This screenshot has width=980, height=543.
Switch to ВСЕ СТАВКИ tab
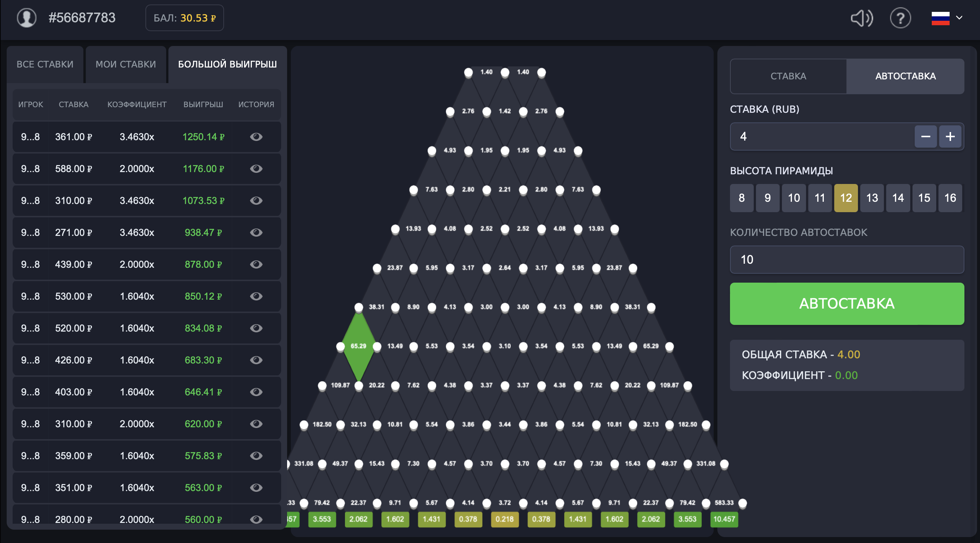click(x=45, y=64)
